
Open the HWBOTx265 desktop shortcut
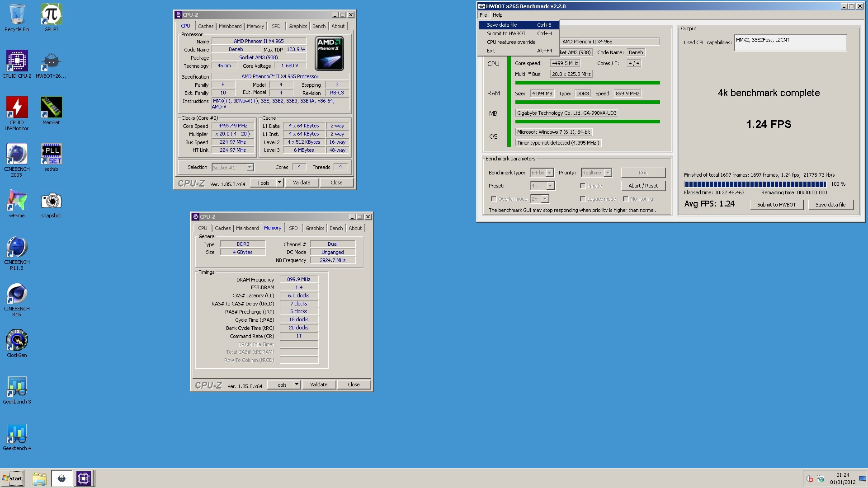pyautogui.click(x=51, y=64)
